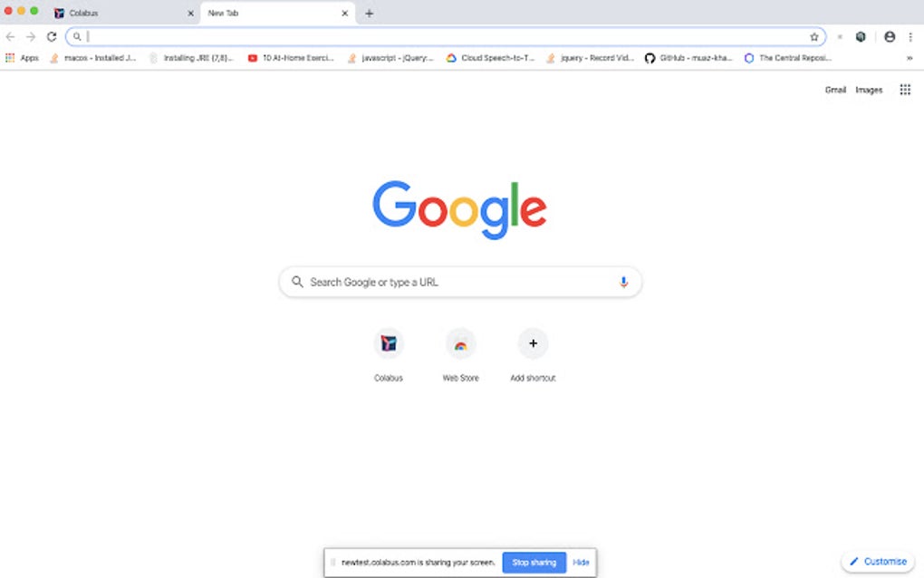Image resolution: width=924 pixels, height=578 pixels.
Task: Open the Web Store shortcut tile
Action: 461,355
